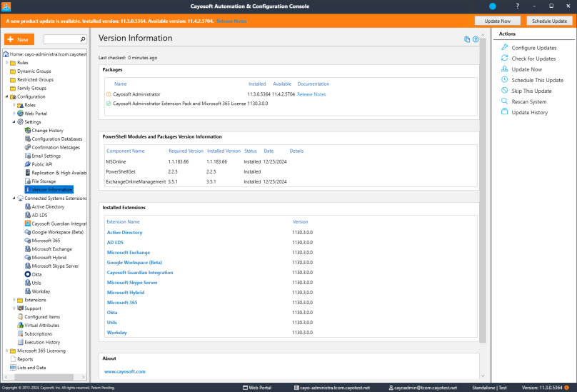The width and height of the screenshot is (577, 392).
Task: Click the Cayosoft Administrator package row
Action: pyautogui.click(x=291, y=94)
